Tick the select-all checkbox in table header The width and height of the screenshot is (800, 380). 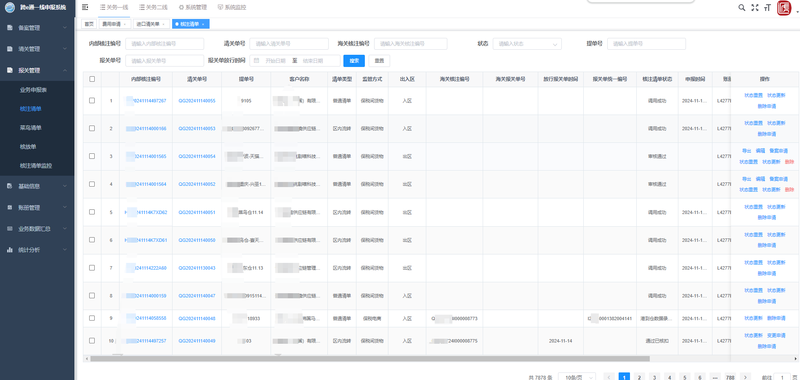tap(92, 79)
